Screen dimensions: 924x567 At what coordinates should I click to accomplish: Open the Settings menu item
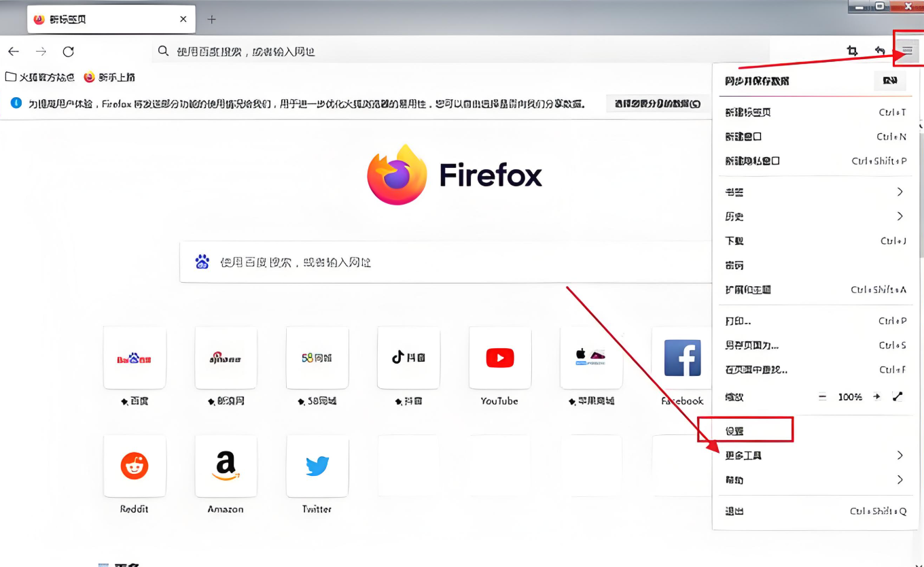pos(815,431)
